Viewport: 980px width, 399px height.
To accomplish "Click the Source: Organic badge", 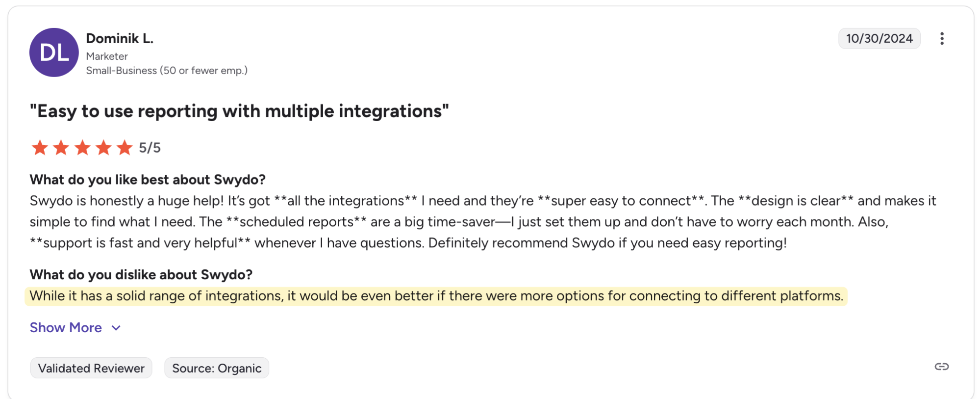I will pyautogui.click(x=217, y=368).
